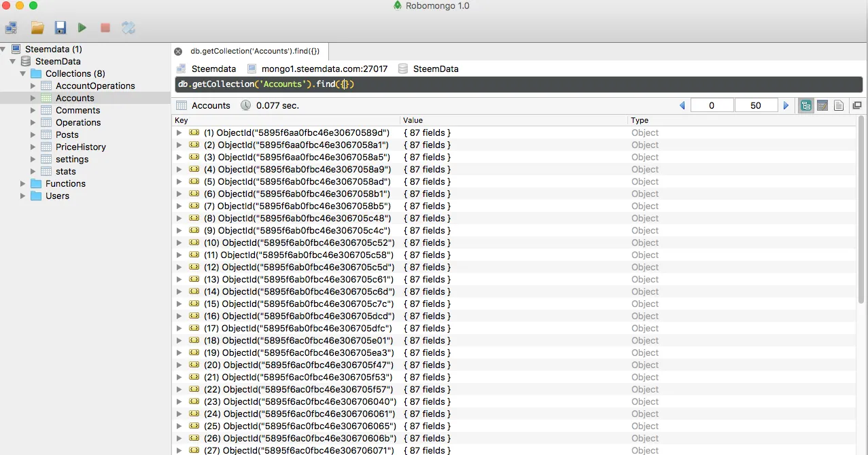Viewport: 868px width, 455px height.
Task: Expand the PriceHistory collection
Action: tap(33, 147)
